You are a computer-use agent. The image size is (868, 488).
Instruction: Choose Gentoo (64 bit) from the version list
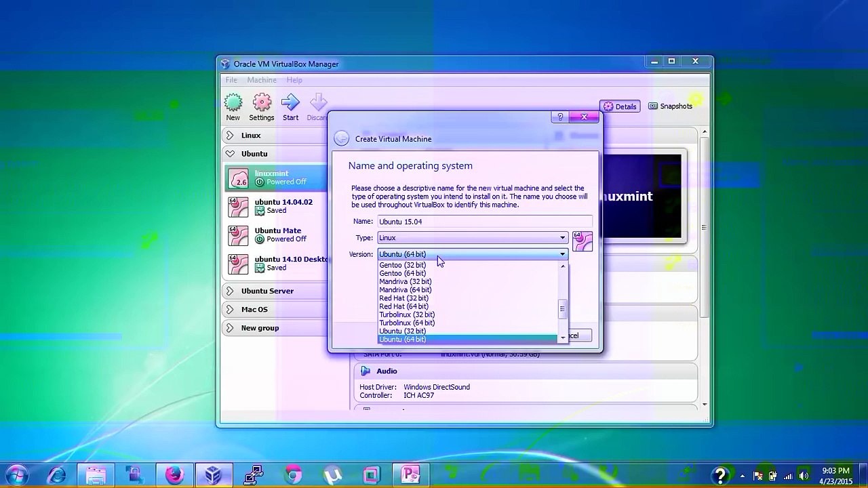(x=467, y=273)
